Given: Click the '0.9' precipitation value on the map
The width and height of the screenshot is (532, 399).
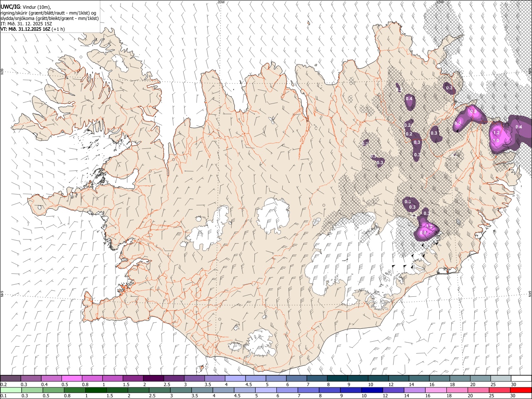Looking at the screenshot, I should point(473,111).
